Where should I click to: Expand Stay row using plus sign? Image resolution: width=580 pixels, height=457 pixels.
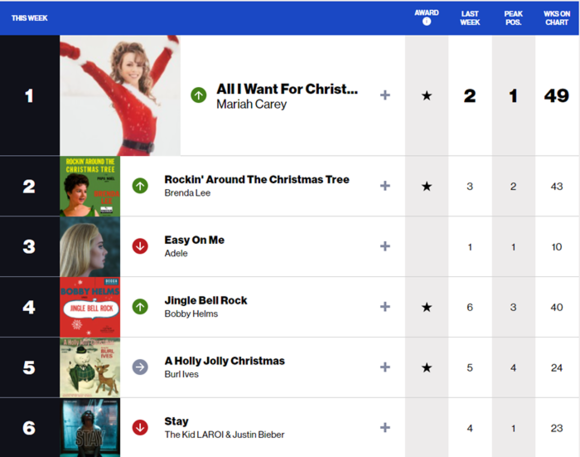click(385, 427)
